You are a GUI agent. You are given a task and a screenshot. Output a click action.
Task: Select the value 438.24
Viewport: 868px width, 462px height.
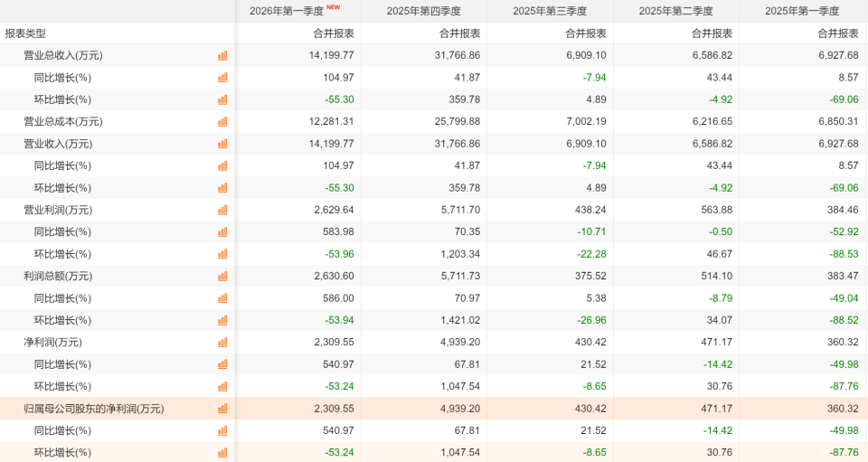[x=590, y=210]
